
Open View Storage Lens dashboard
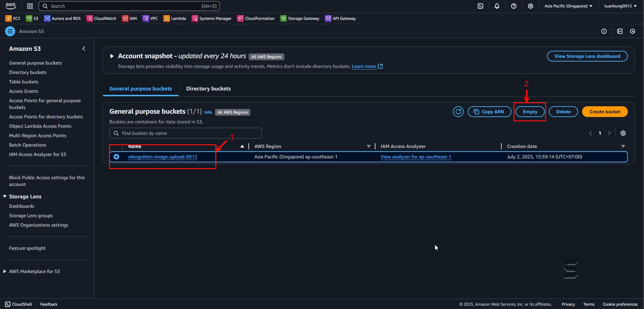(587, 56)
